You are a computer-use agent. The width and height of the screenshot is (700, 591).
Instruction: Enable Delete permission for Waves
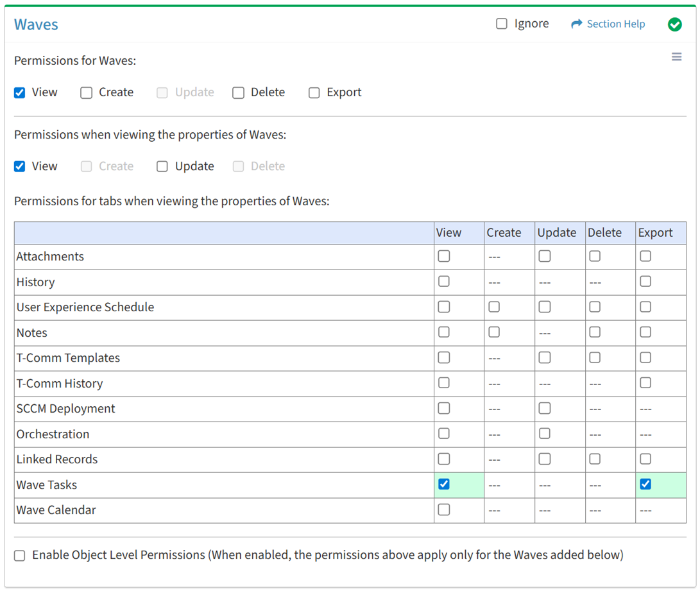(x=239, y=92)
